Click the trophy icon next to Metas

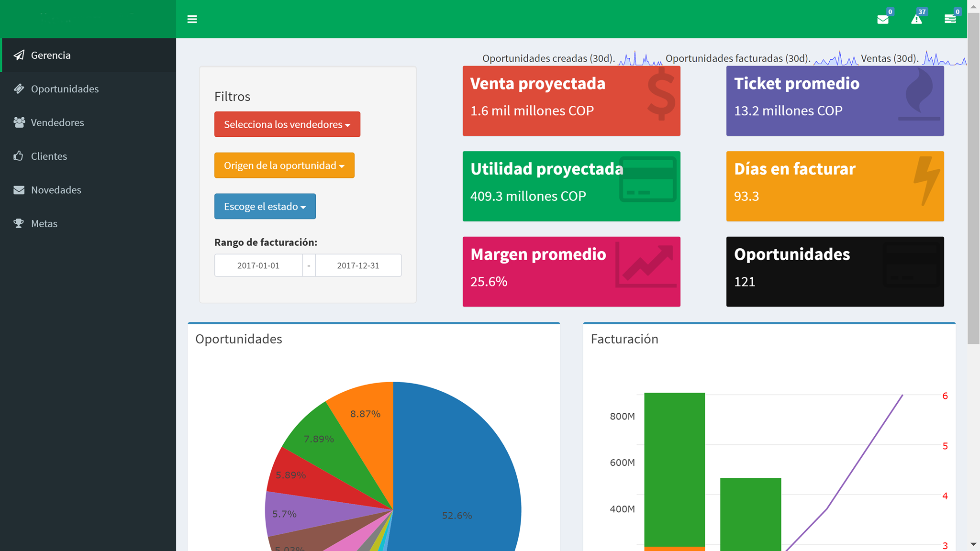[19, 223]
